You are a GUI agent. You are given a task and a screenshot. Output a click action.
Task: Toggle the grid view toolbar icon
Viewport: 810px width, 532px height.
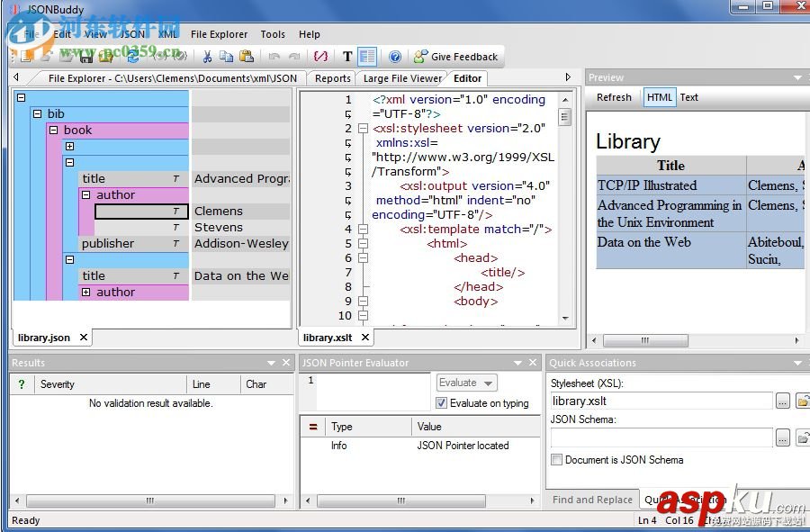point(367,57)
